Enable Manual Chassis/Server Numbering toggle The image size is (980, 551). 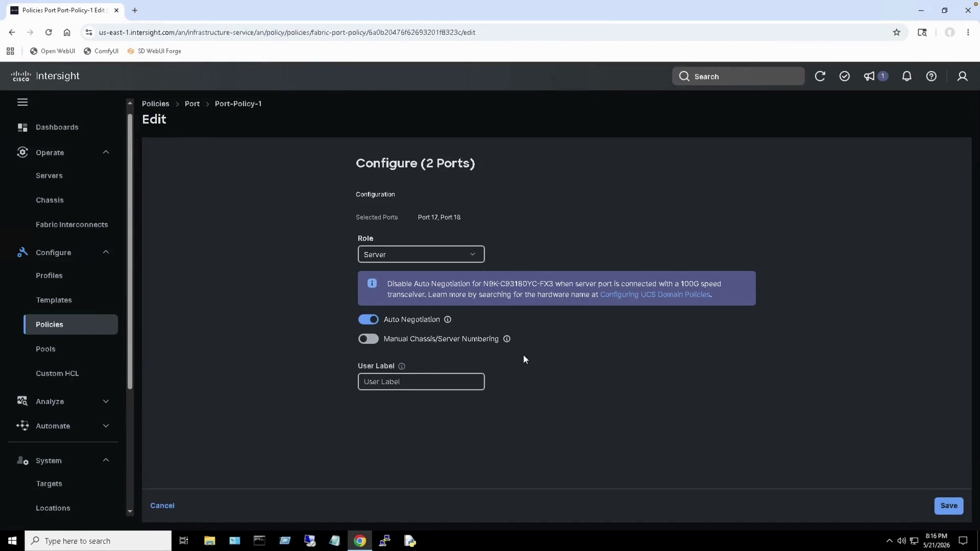[x=368, y=339]
